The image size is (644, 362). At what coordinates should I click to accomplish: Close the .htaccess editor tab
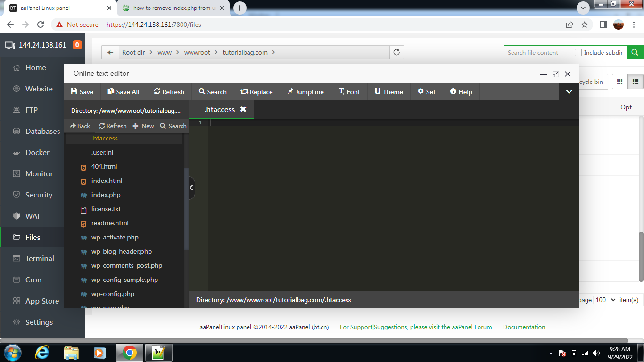243,109
